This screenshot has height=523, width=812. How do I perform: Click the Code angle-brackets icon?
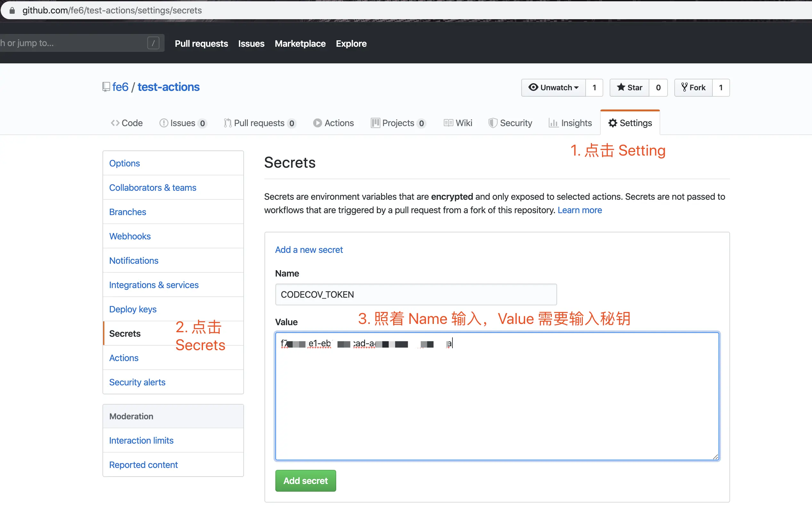click(115, 123)
